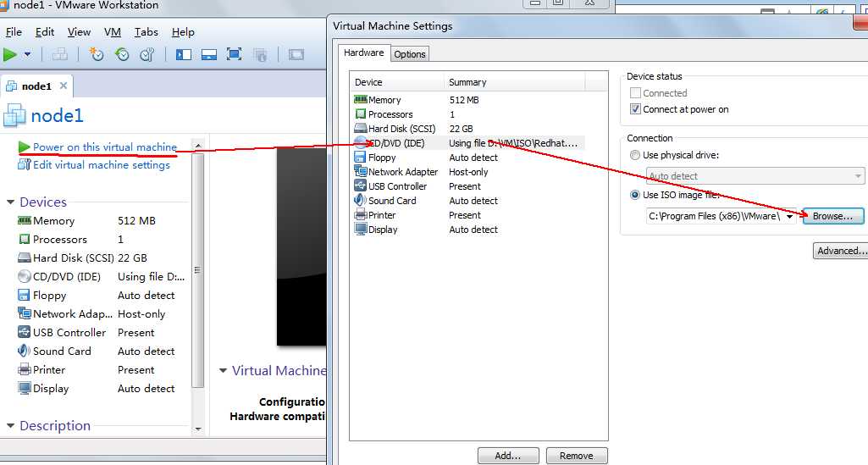Click Power on this virtual machine link
The height and width of the screenshot is (465, 868).
(105, 147)
